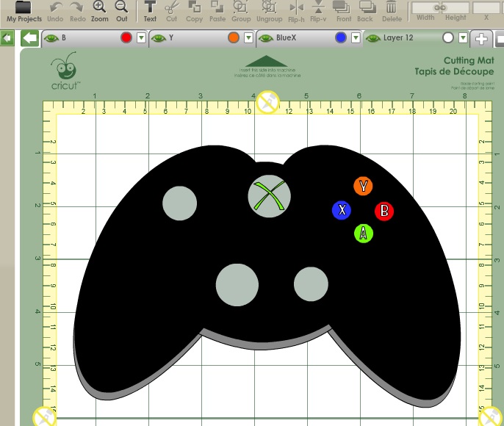
Task: Add a new layer with plus button
Action: coord(480,39)
